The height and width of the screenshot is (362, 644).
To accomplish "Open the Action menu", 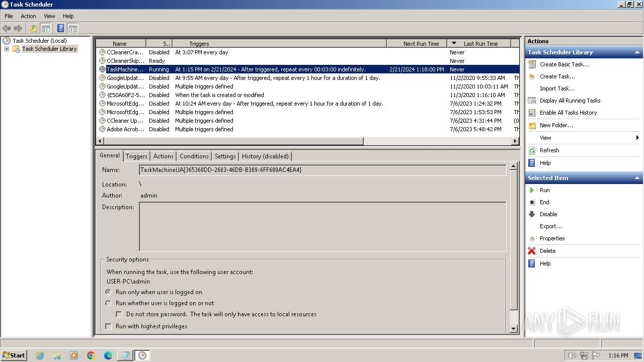I will click(28, 16).
